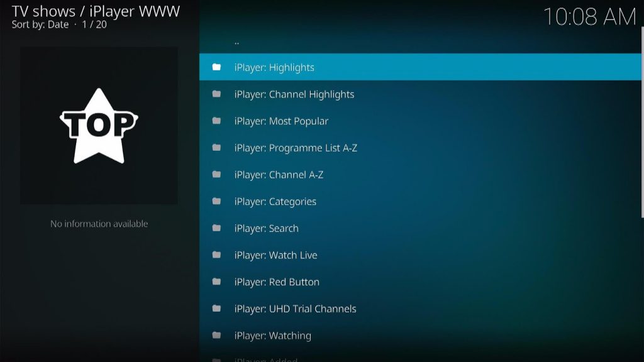Click the vertical scrollbar on the right edge

click(x=642, y=123)
